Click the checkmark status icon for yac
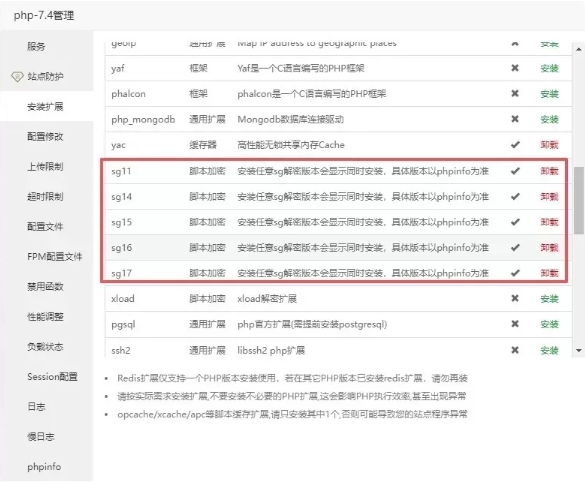Image resolution: width=585 pixels, height=489 pixels. coord(515,144)
